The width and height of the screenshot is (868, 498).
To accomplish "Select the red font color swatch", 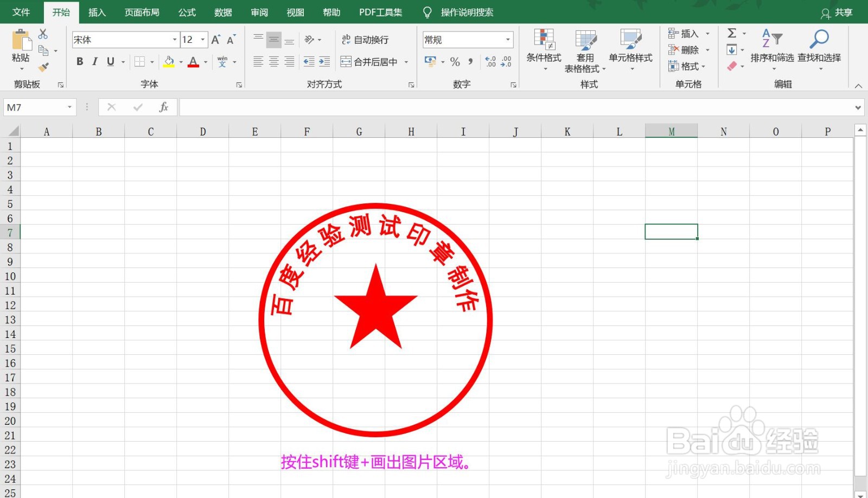I will coord(194,65).
